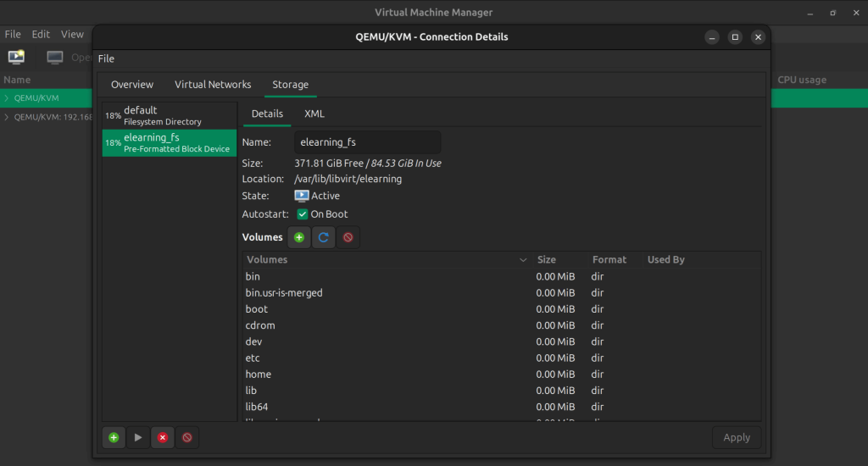Select the elearning_fs storage pool

click(170, 143)
